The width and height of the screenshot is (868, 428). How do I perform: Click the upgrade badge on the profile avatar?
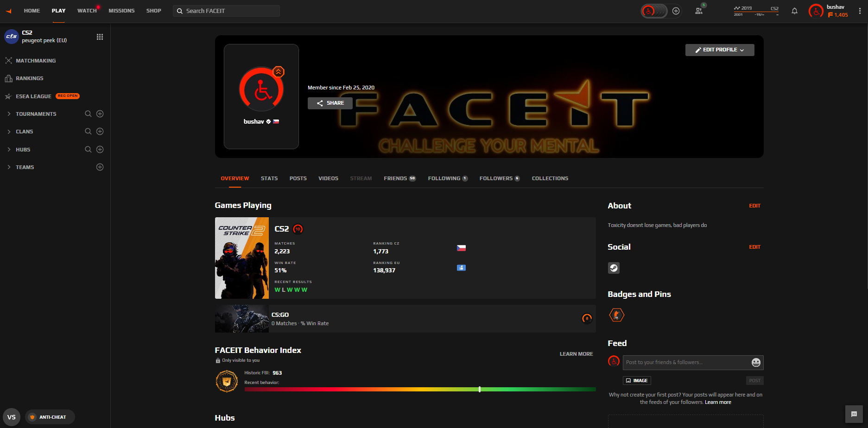pos(279,72)
